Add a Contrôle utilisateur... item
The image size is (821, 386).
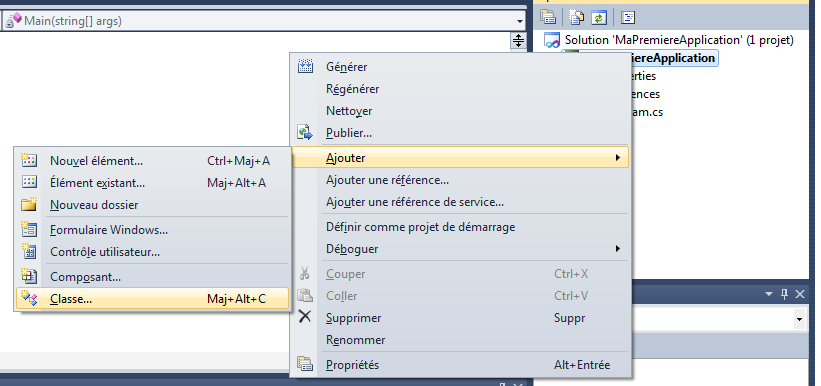pos(152,252)
